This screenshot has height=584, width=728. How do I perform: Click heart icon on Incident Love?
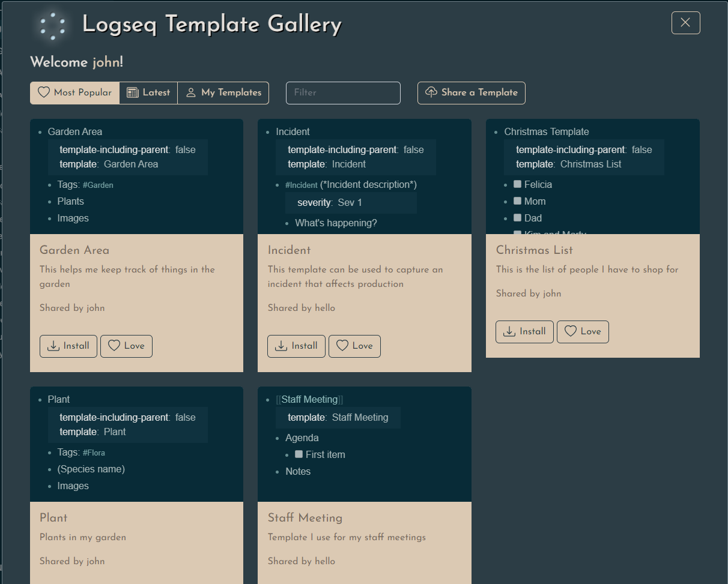[342, 346]
